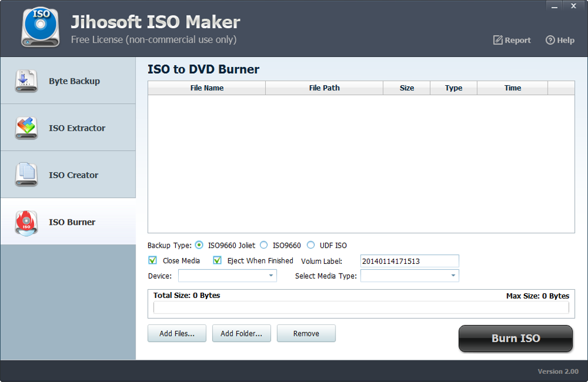The height and width of the screenshot is (382, 588).
Task: Click the total size progress bar
Action: 361,308
